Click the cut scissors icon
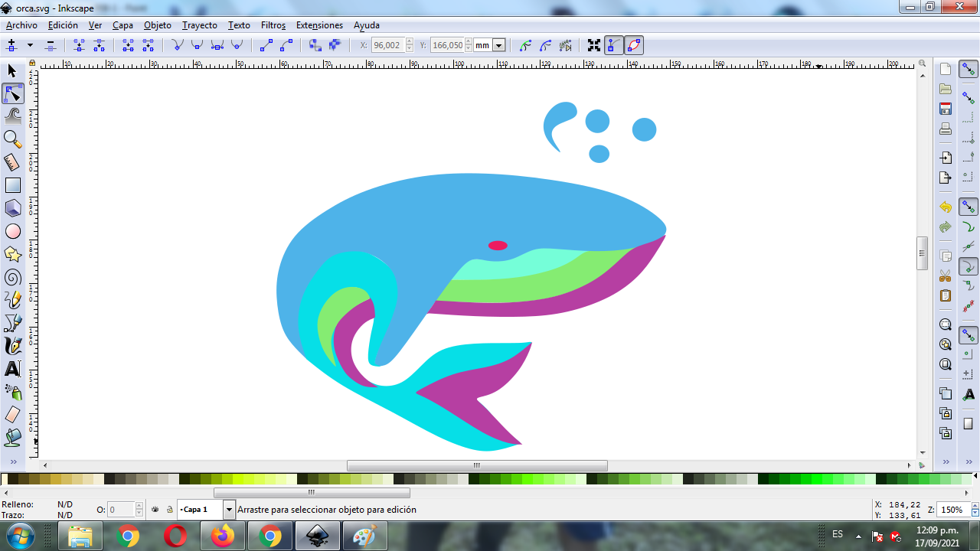 (x=946, y=275)
